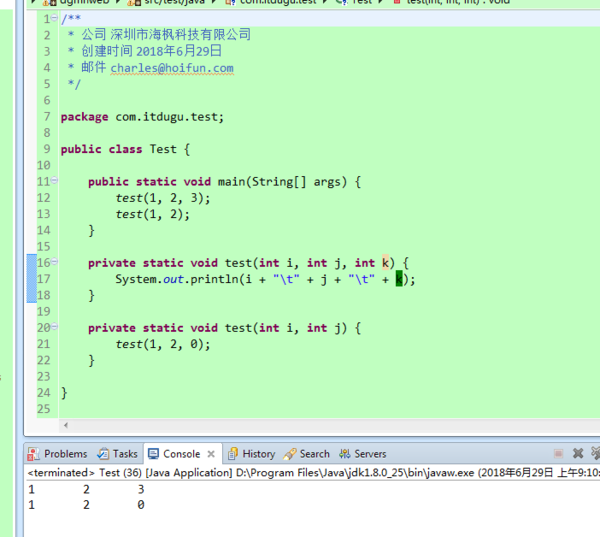Click the comment end marker on line 5
Viewport: 600px width, 537px height.
[74, 84]
